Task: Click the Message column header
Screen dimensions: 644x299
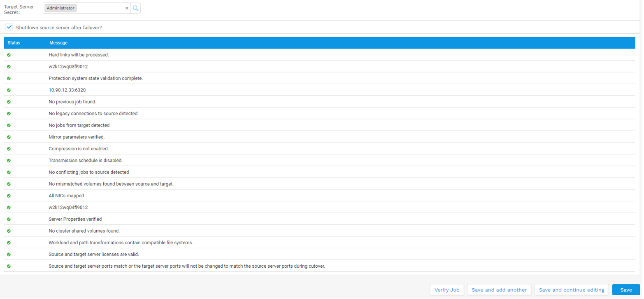Action: pos(58,43)
